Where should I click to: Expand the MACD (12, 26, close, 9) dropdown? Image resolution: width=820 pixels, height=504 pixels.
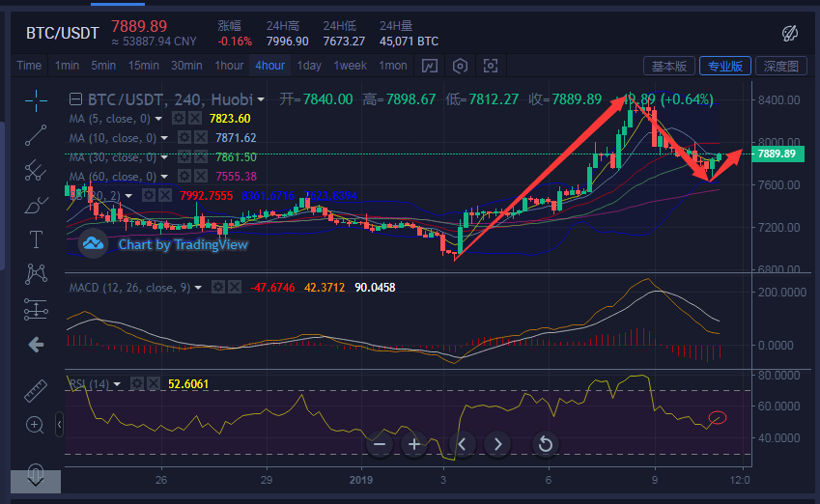(198, 288)
